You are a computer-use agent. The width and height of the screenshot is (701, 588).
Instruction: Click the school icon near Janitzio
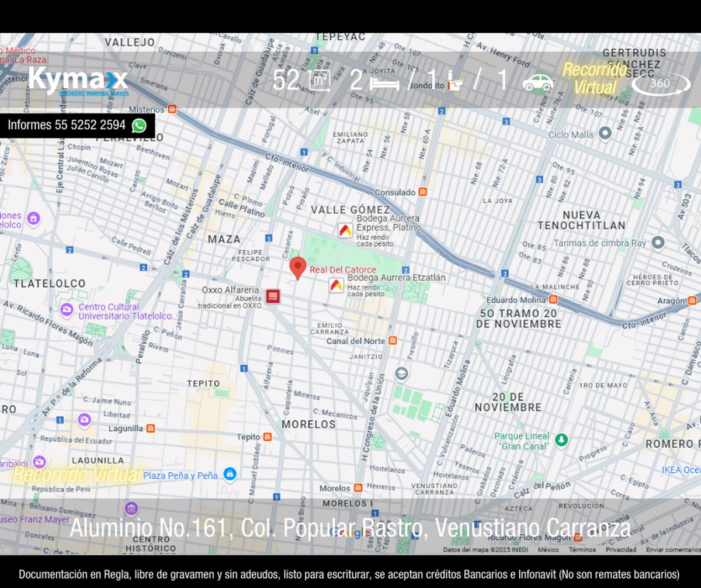(401, 373)
